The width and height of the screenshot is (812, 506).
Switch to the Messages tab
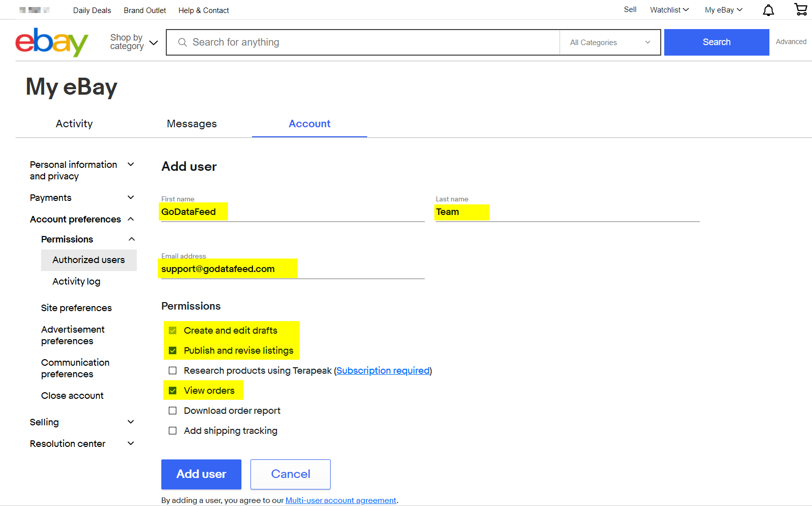[x=192, y=124]
